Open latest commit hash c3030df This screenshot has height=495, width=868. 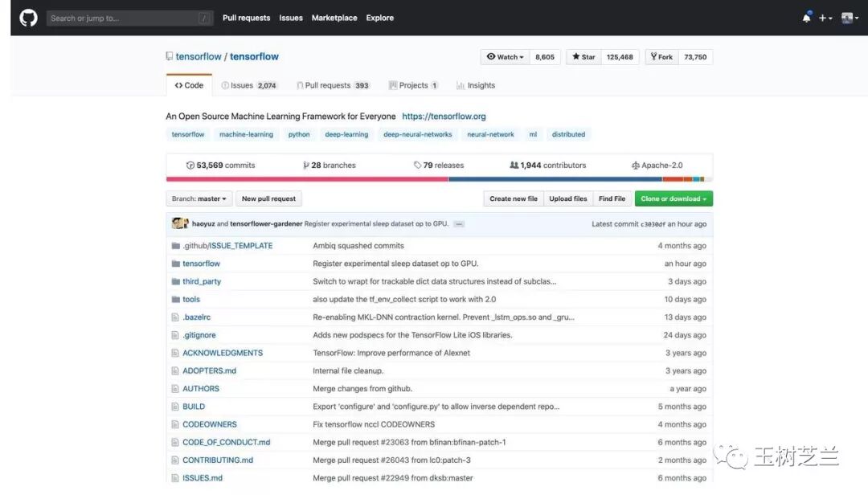[x=653, y=224]
